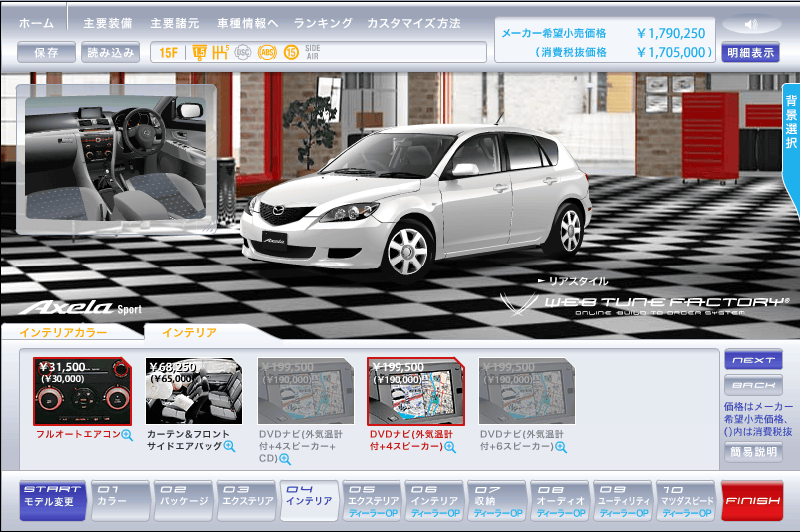Click 明細表示 details button

pyautogui.click(x=750, y=52)
